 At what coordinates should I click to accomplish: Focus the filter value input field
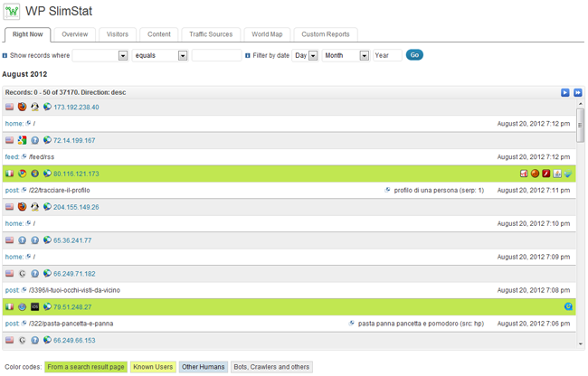click(216, 55)
